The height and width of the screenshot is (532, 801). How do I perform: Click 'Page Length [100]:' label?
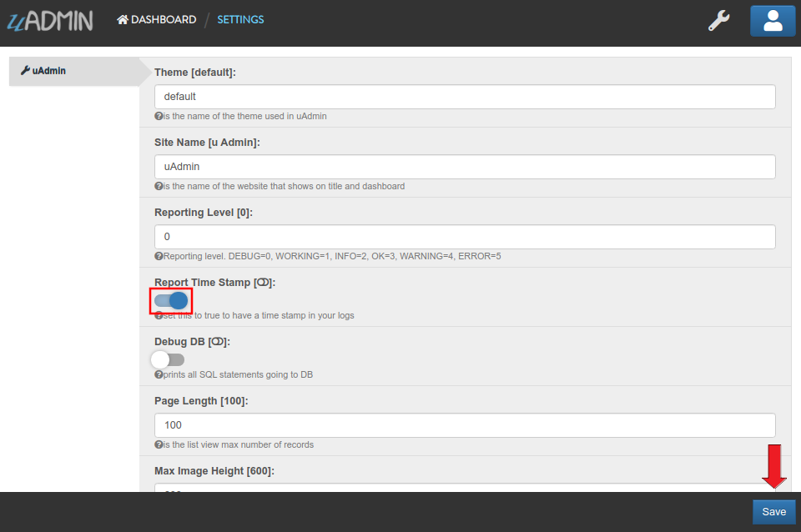point(201,401)
